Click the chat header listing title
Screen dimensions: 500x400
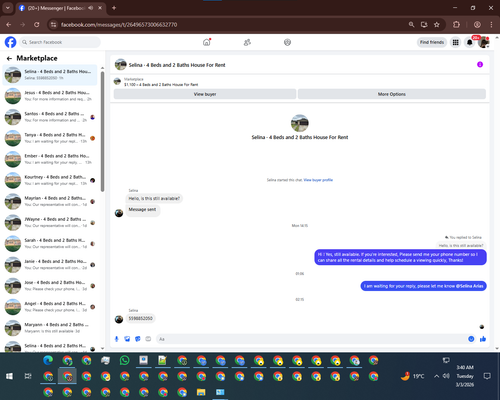tap(177, 65)
